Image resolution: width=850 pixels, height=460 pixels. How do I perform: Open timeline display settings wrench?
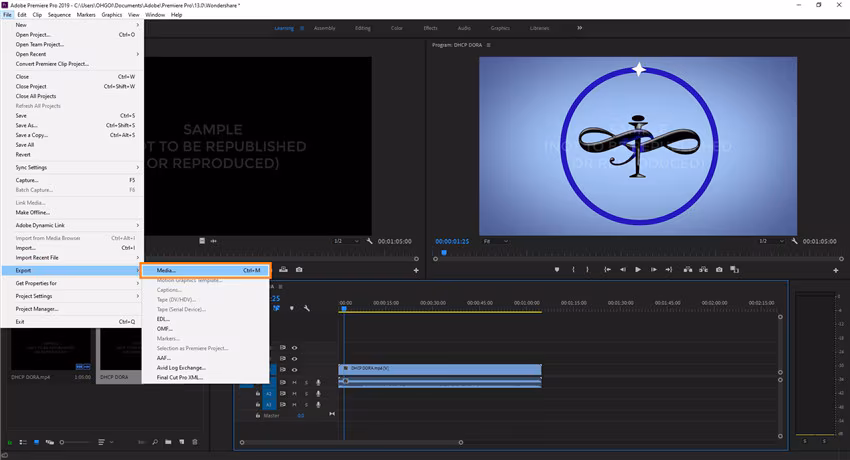306,308
